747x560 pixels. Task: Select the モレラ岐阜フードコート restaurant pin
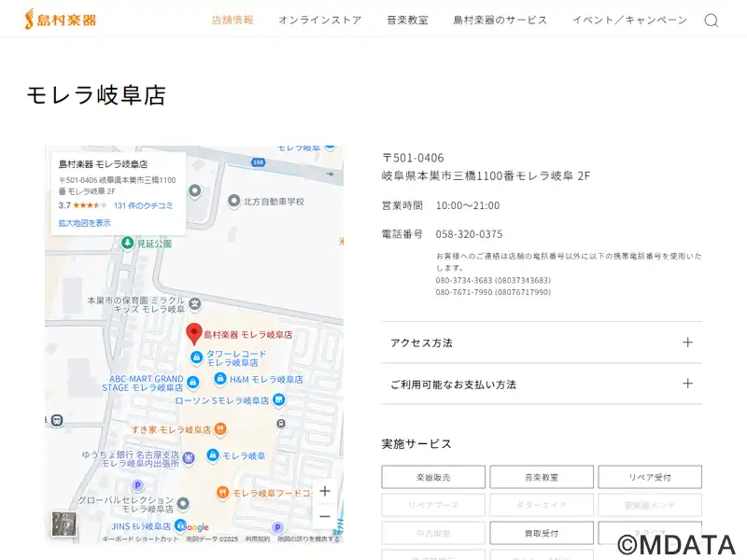(222, 493)
